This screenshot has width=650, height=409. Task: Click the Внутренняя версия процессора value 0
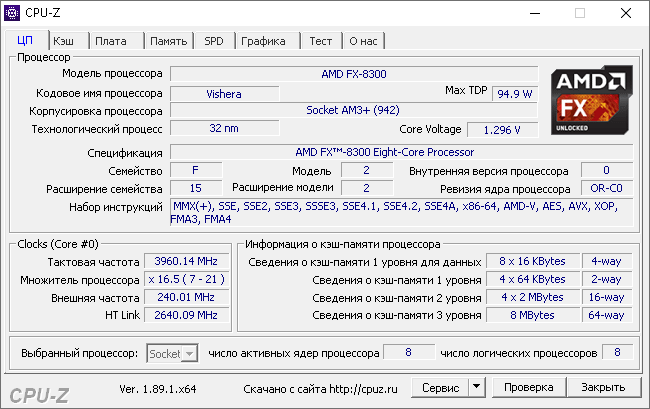click(x=607, y=170)
